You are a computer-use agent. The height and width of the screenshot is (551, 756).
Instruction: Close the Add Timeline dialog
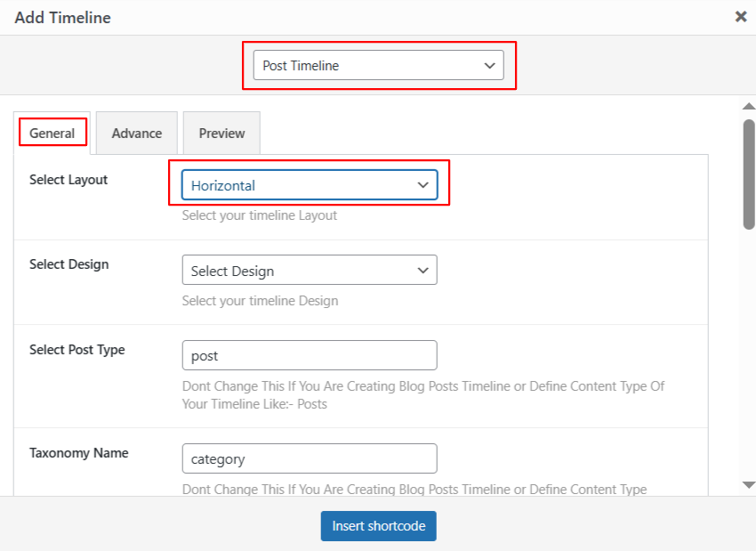[x=740, y=17]
